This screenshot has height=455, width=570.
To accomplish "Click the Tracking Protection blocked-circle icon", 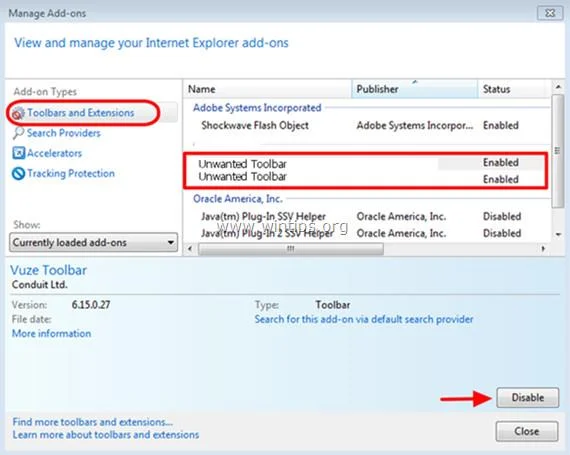I will pos(19,173).
